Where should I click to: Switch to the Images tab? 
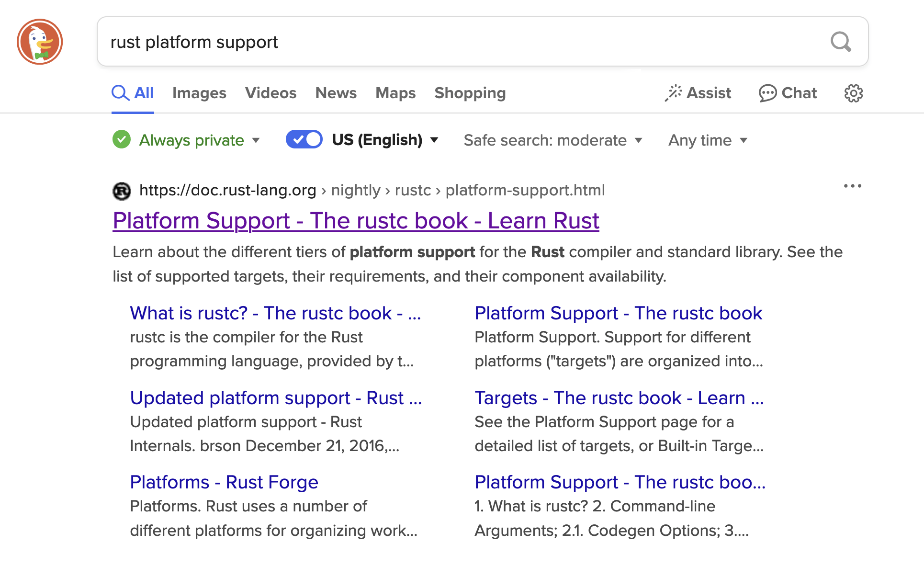click(199, 93)
